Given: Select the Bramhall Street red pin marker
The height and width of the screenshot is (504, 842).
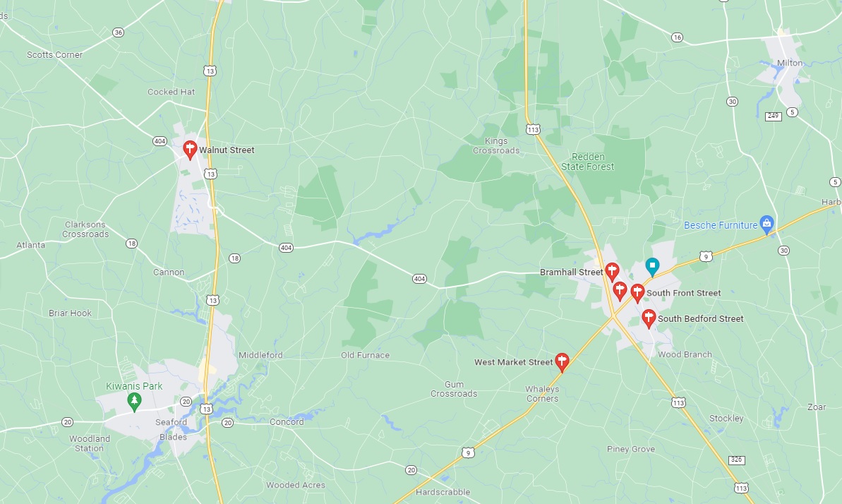Looking at the screenshot, I should [612, 272].
